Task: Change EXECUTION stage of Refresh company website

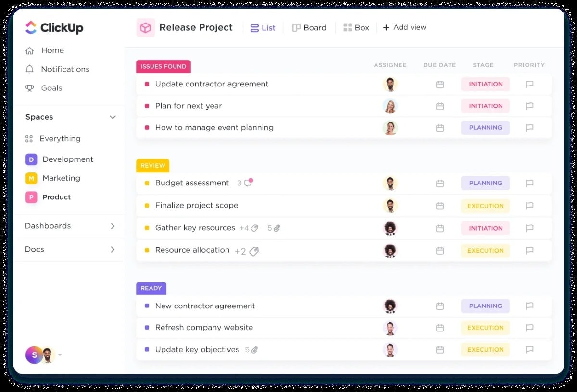Action: [485, 328]
